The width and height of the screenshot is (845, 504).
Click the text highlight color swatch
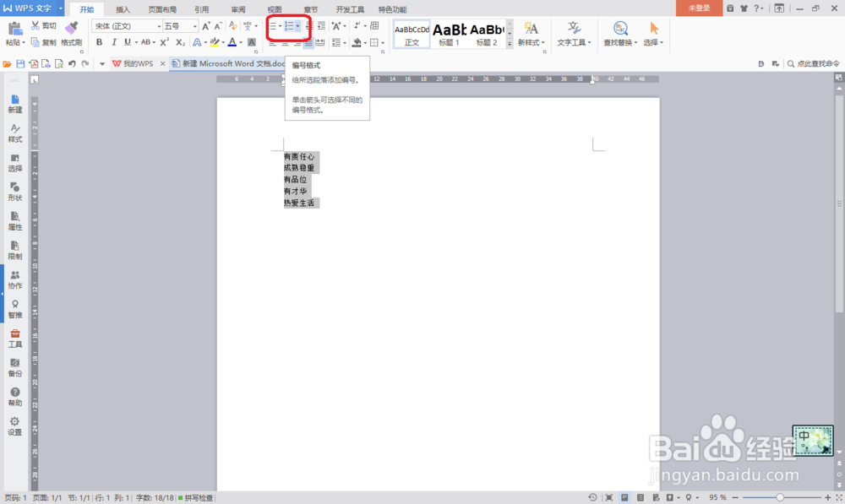(214, 42)
